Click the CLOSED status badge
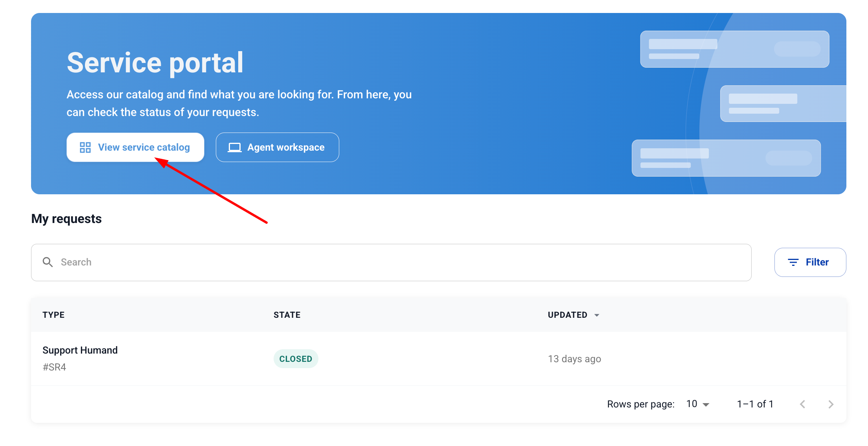This screenshot has height=446, width=868. 296,359
